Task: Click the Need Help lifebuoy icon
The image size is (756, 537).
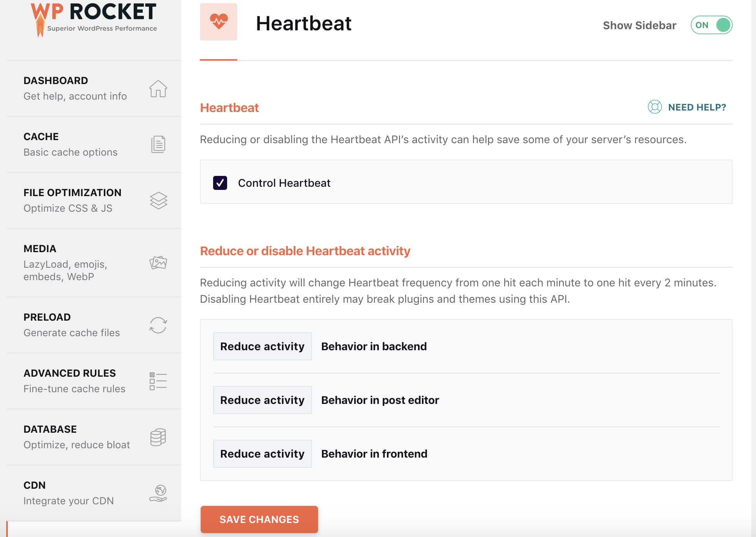Action: [x=654, y=107]
